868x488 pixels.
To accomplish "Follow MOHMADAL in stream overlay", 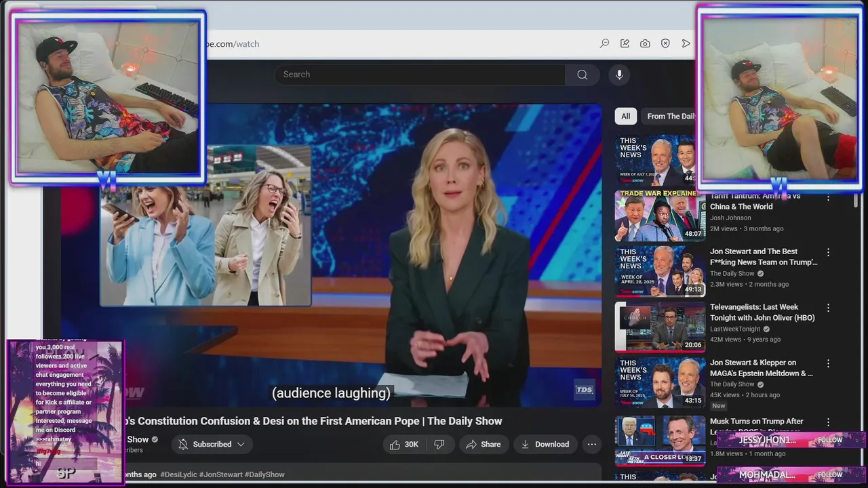I will (829, 474).
